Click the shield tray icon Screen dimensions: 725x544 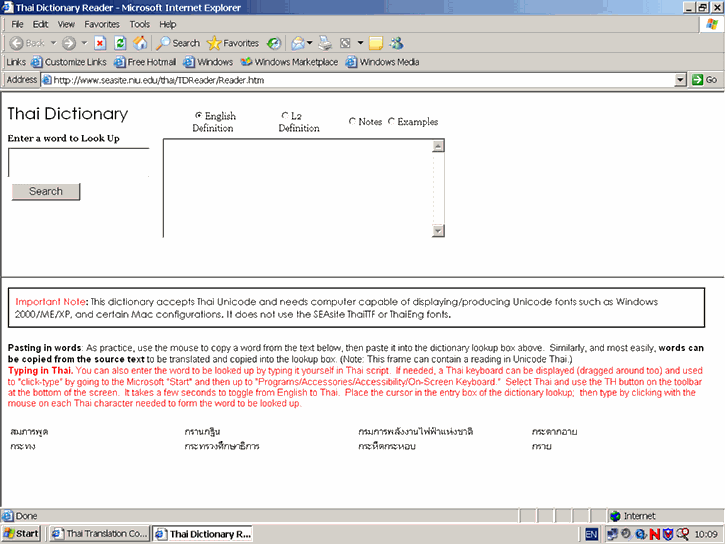click(668, 534)
